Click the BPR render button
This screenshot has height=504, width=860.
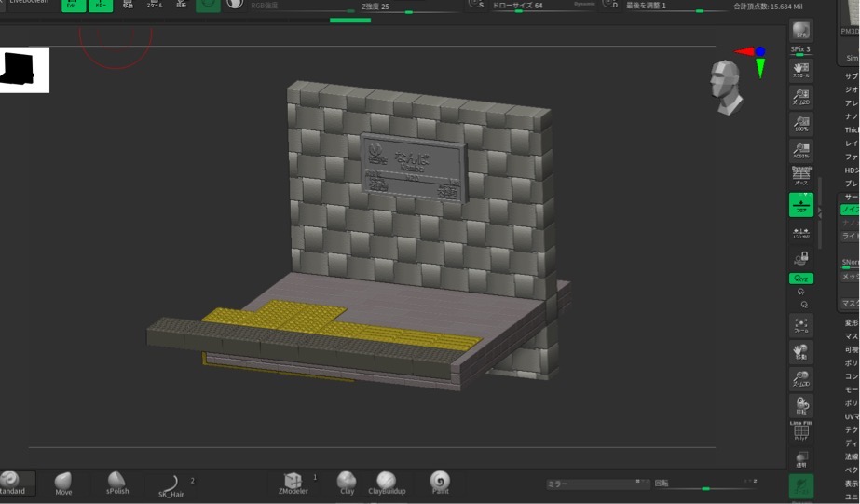click(x=800, y=30)
